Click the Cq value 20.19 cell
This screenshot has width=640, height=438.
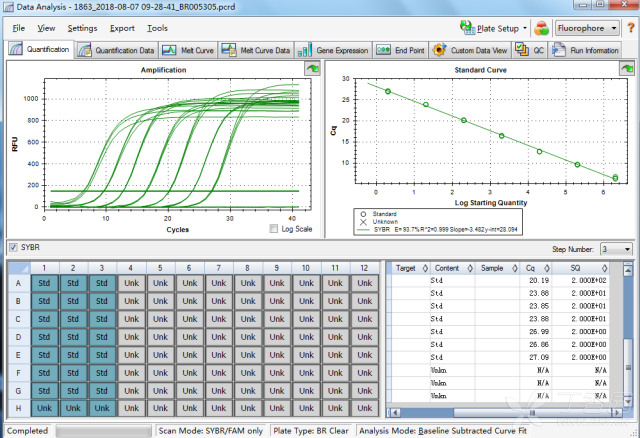535,280
